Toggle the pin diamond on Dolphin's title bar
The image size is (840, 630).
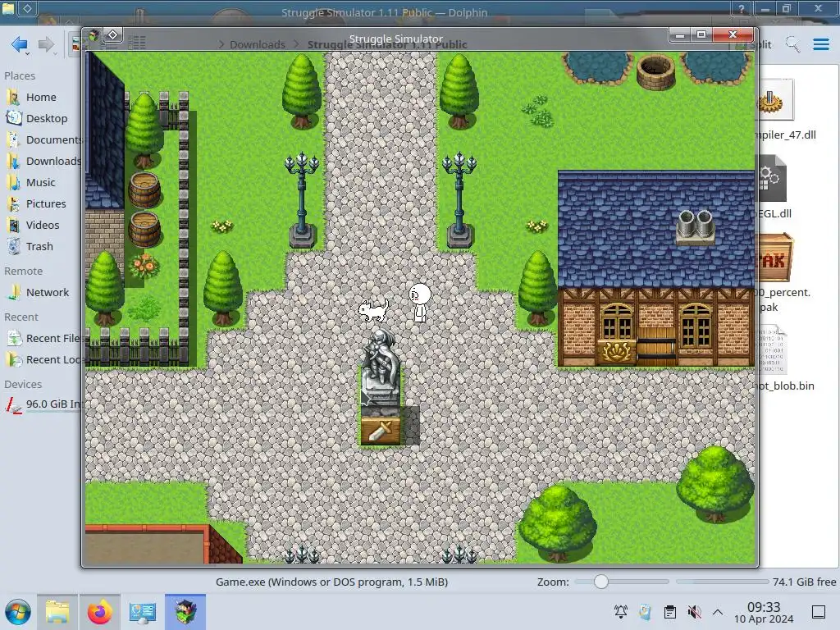tap(27, 8)
